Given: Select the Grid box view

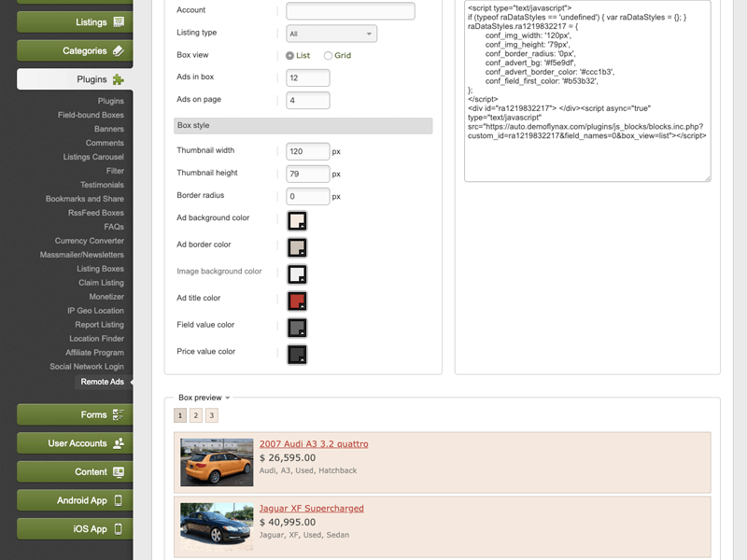Looking at the screenshot, I should tap(328, 56).
